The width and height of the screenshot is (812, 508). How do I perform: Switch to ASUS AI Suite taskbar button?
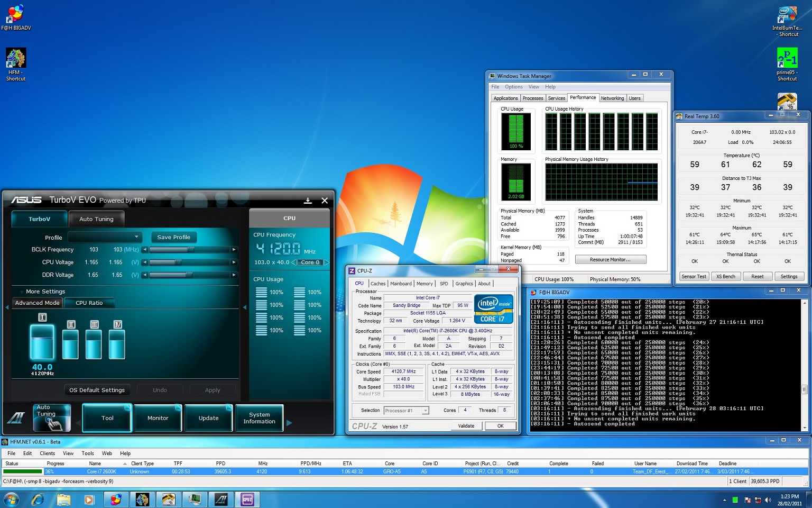coord(221,499)
